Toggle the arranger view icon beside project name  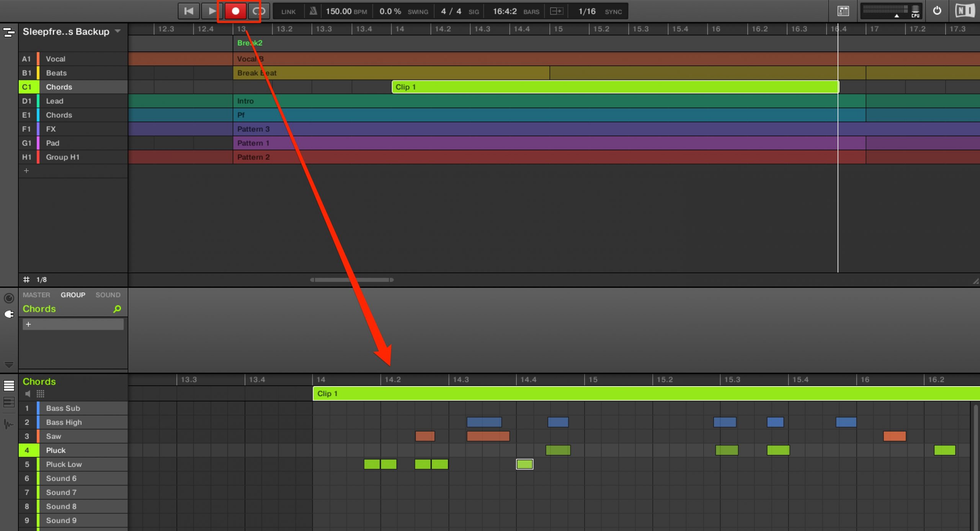coord(9,32)
